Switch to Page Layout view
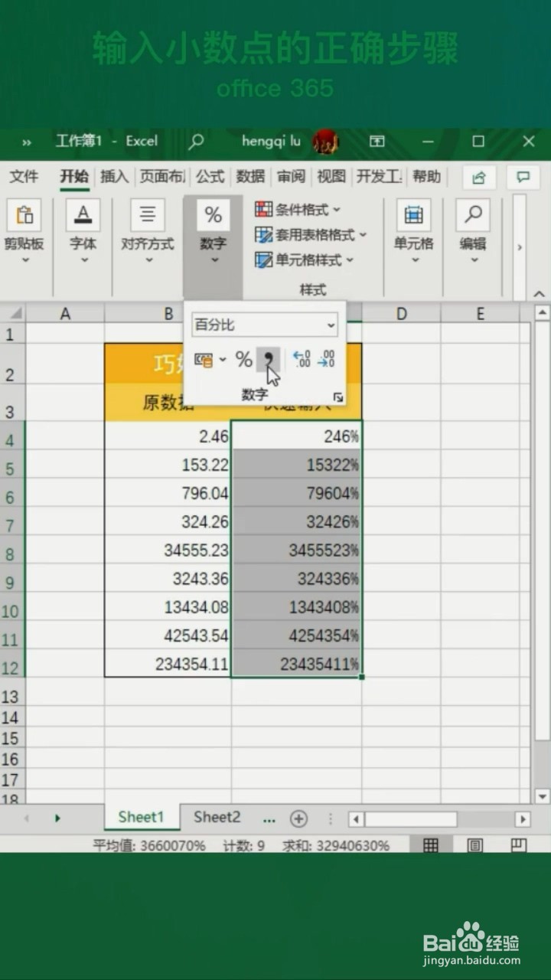The width and height of the screenshot is (551, 980). (x=474, y=845)
